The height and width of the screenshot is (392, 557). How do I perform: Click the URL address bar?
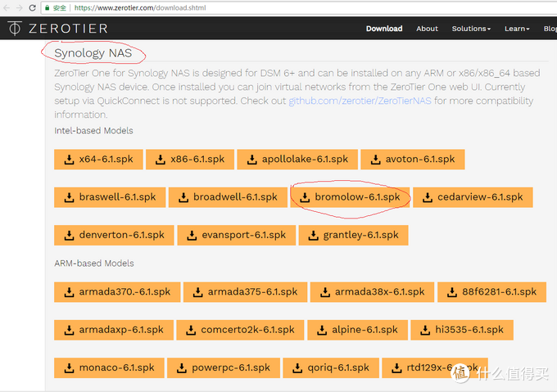(246, 7)
